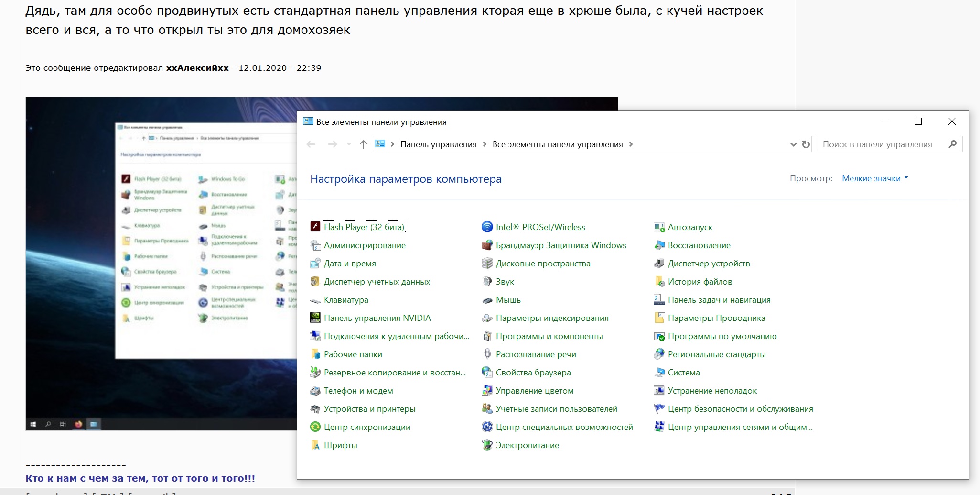Screen dimensions: 980x495
Task: Click the Дата и время icon
Action: pyautogui.click(x=315, y=263)
